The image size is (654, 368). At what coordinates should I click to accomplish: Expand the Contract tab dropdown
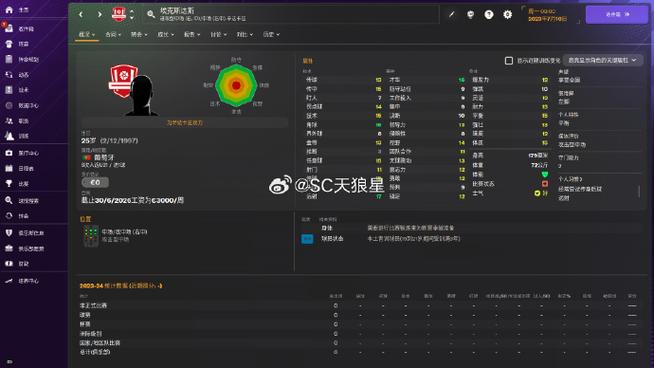[x=113, y=35]
